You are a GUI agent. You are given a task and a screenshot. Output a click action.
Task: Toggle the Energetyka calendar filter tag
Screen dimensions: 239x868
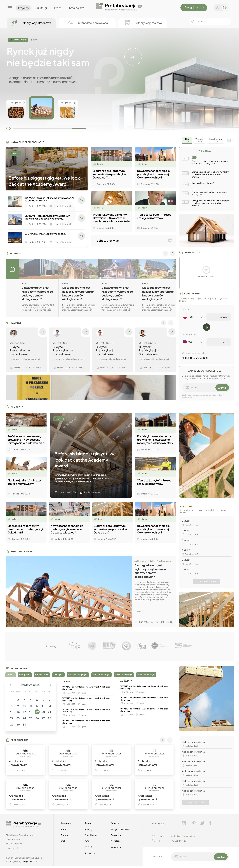coord(25,675)
